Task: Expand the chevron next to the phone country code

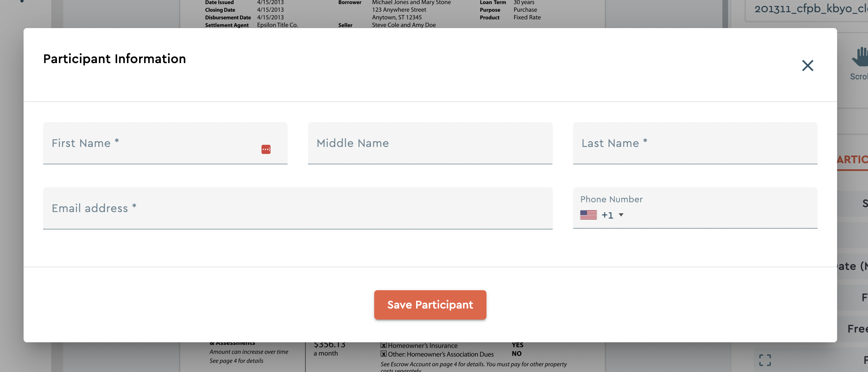Action: click(621, 215)
